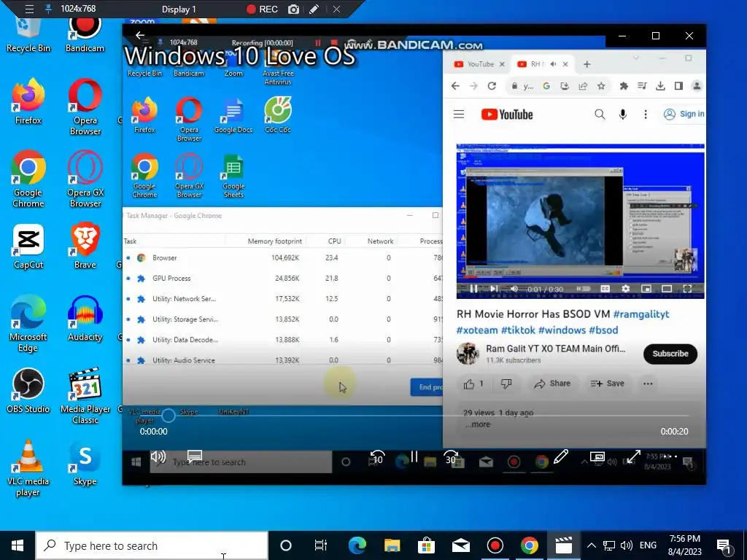The width and height of the screenshot is (747, 560).
Task: Open the player's subtitles and captions menu
Action: (x=194, y=457)
